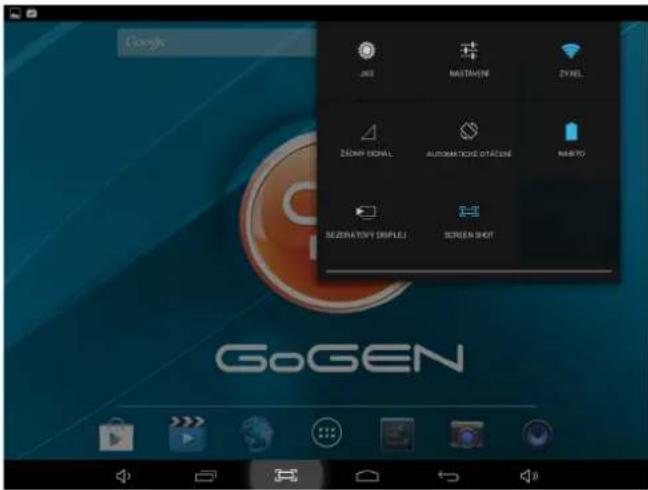Show recent apps

[205, 476]
